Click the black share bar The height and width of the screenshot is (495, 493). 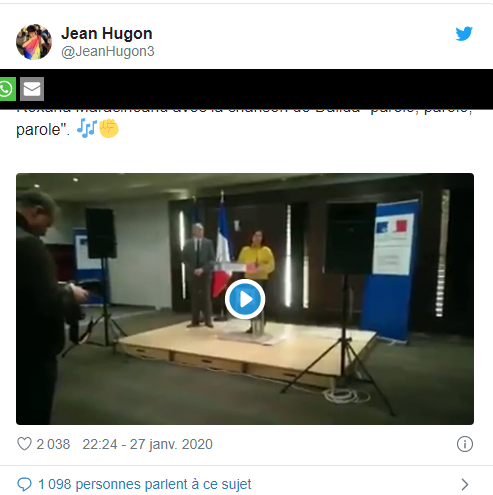click(246, 89)
